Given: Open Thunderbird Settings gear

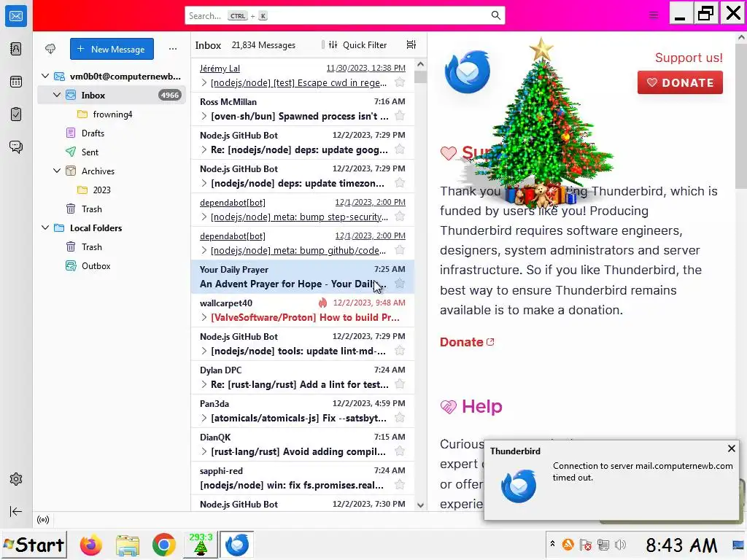Looking at the screenshot, I should point(16,479).
